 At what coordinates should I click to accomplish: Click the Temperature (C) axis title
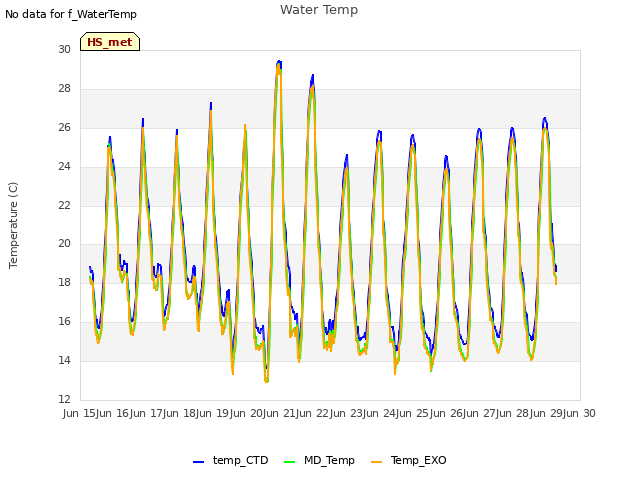coord(13,225)
